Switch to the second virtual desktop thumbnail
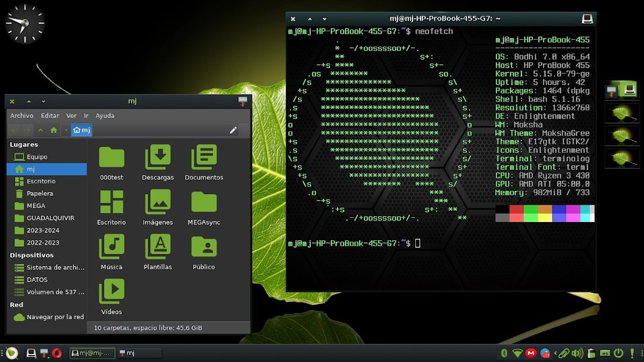This screenshot has width=644, height=362. pyautogui.click(x=621, y=113)
